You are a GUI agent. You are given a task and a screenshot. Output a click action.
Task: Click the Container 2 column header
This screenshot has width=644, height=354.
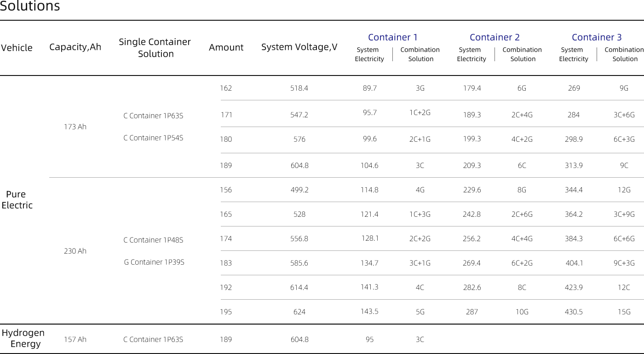pyautogui.click(x=494, y=37)
